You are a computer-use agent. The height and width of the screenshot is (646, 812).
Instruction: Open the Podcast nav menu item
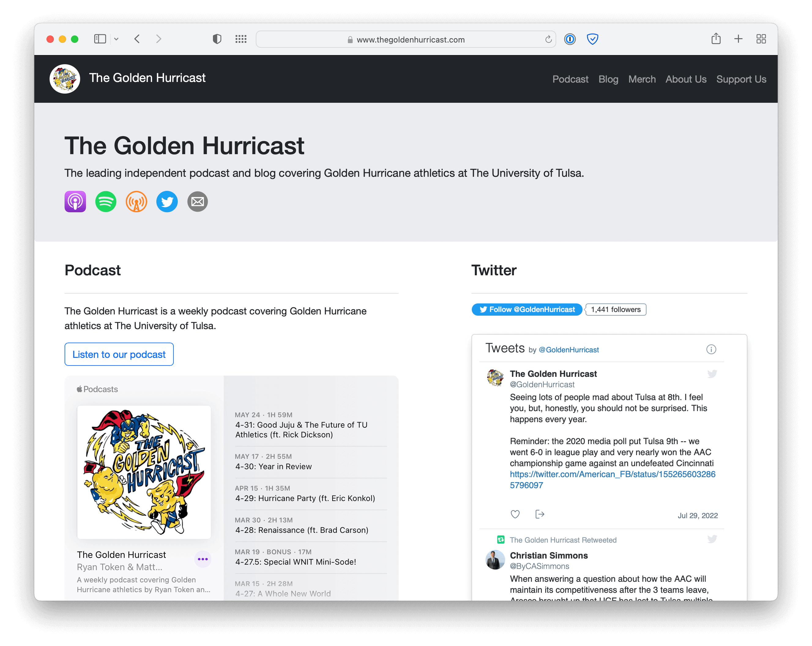point(570,80)
